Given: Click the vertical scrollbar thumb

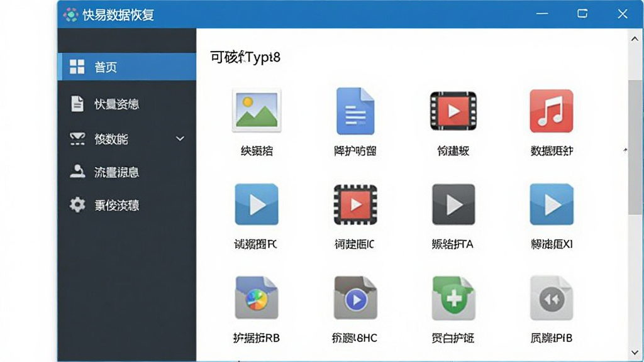Looking at the screenshot, I should pos(635,147).
